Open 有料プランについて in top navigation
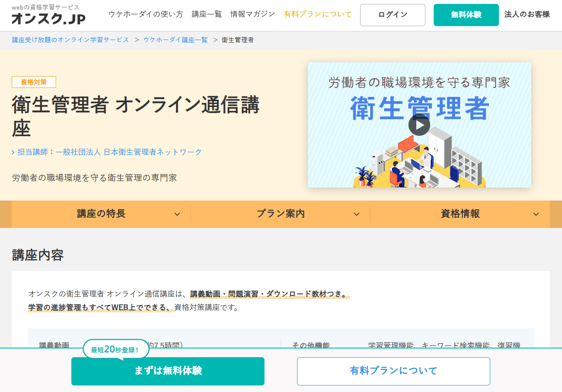Viewport: 562px width, 392px height. pyautogui.click(x=318, y=14)
